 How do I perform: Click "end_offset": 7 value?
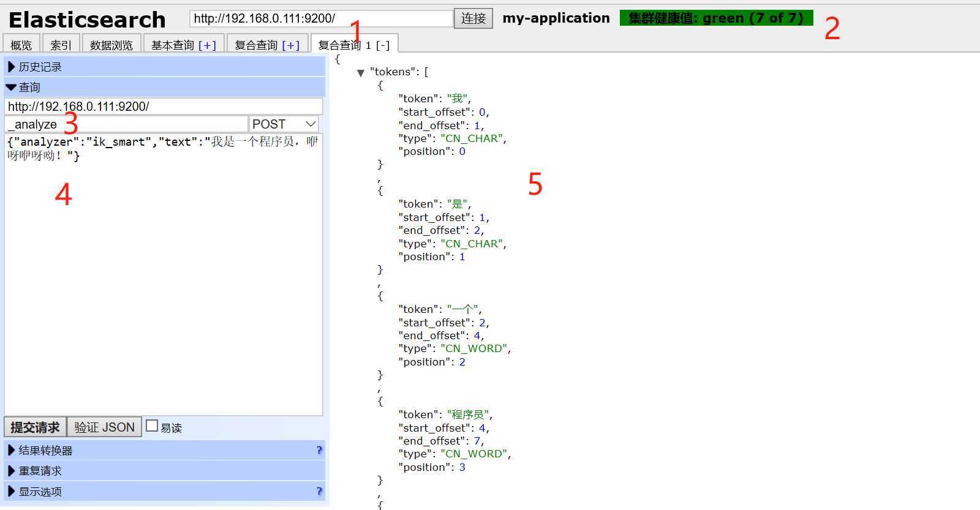coord(477,441)
